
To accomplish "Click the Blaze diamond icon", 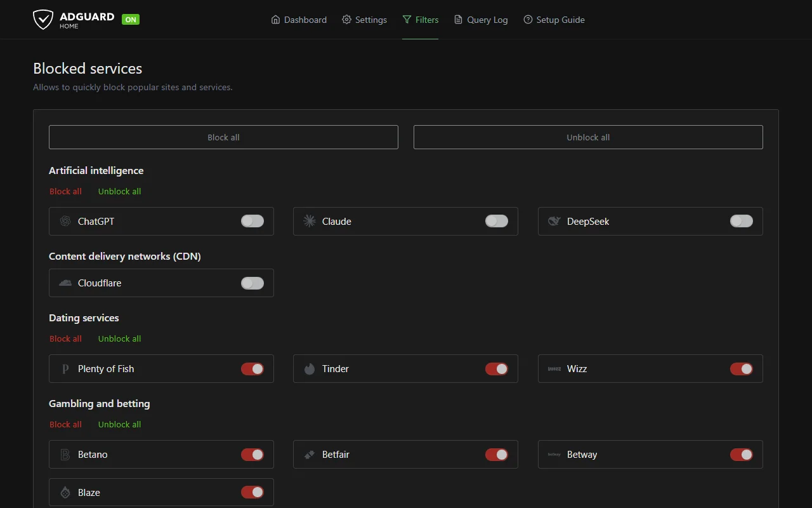I will tap(64, 492).
